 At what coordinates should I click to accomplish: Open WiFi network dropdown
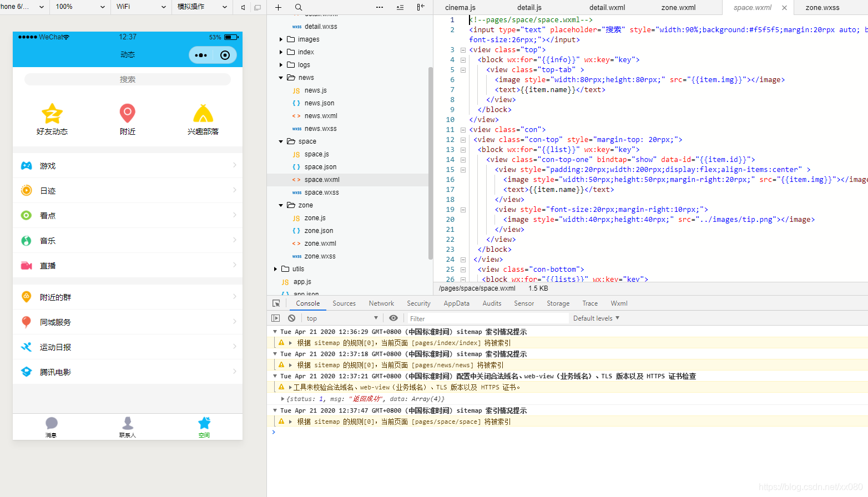141,7
